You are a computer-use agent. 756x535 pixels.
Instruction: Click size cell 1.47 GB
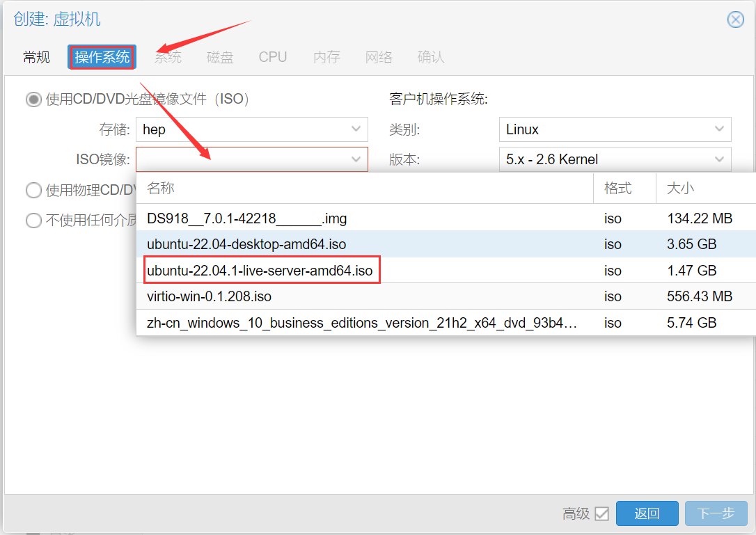[691, 271]
